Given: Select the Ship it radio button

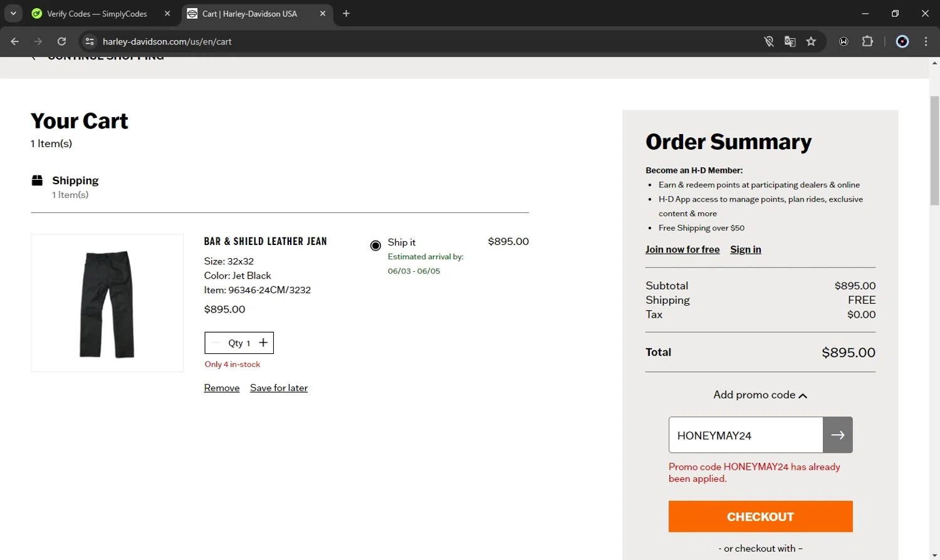Looking at the screenshot, I should (x=375, y=246).
